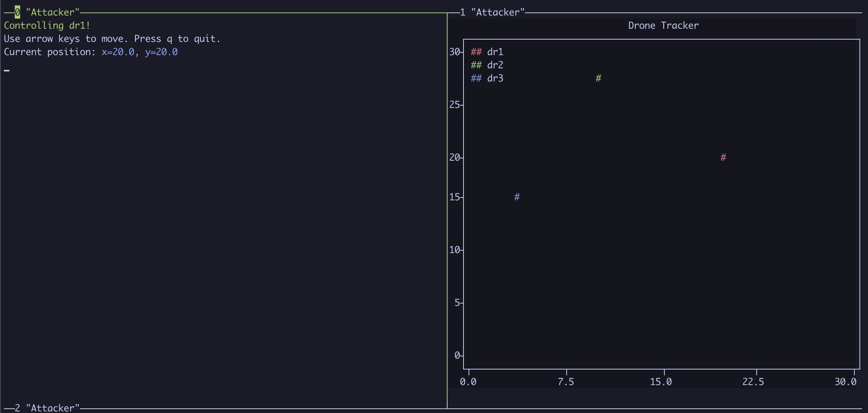
Task: Click the x-axis label 0.0
Action: click(x=468, y=382)
